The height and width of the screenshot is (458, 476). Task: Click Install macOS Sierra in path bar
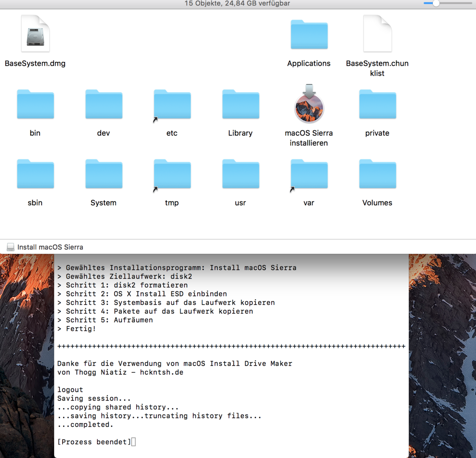tap(50, 247)
